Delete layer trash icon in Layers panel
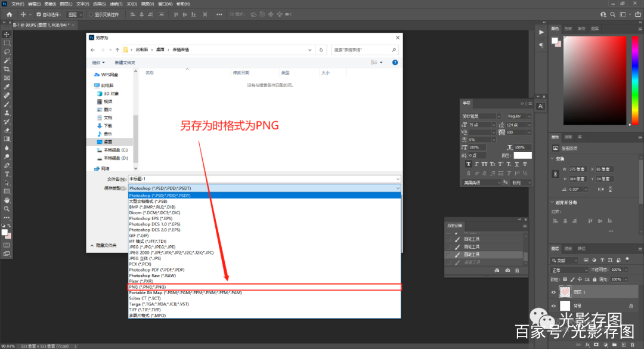Screen dimensions: 644x349 click(633, 344)
